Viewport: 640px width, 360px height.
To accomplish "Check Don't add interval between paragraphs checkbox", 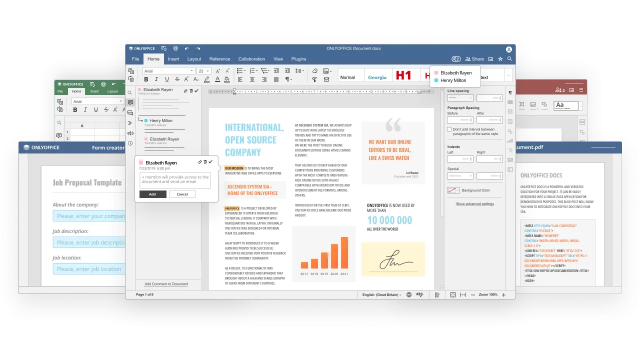I will [449, 129].
